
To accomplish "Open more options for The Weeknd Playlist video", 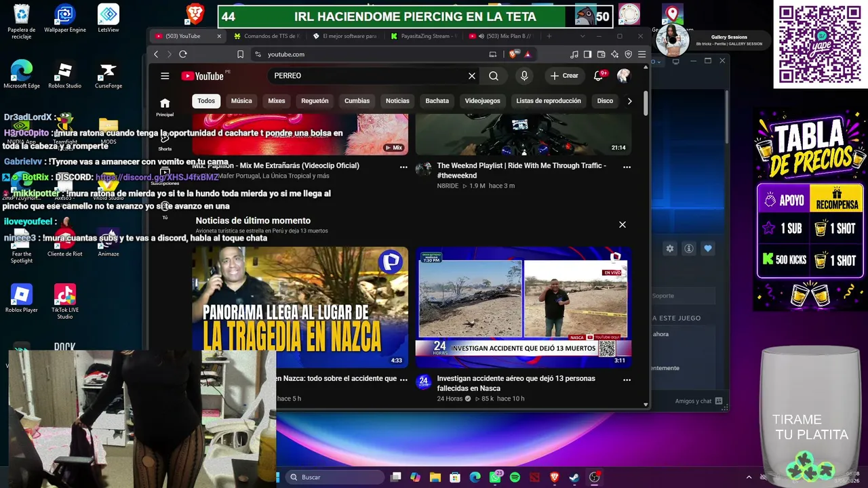I will (x=627, y=167).
